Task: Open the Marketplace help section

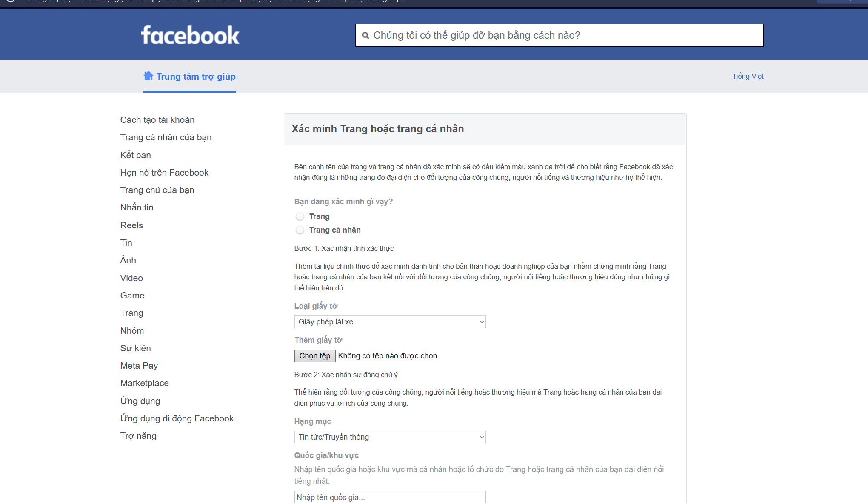Action: pyautogui.click(x=144, y=383)
